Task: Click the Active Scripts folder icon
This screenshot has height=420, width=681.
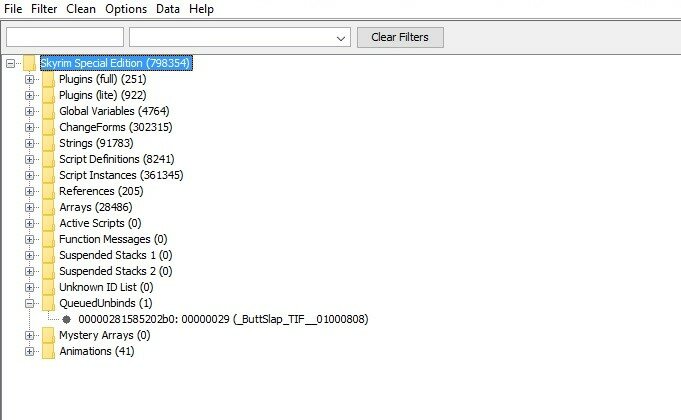Action: click(x=48, y=224)
